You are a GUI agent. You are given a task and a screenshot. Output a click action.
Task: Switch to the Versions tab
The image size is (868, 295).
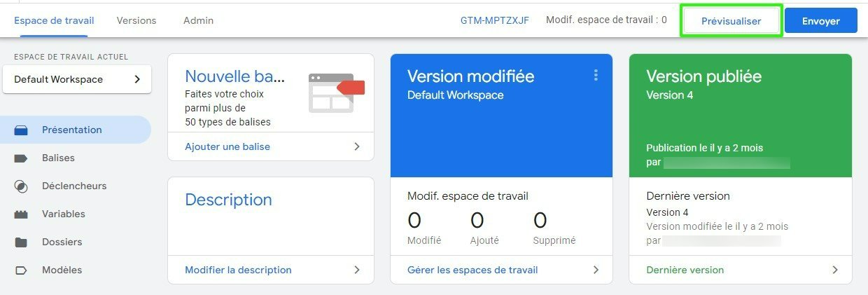[x=136, y=21]
